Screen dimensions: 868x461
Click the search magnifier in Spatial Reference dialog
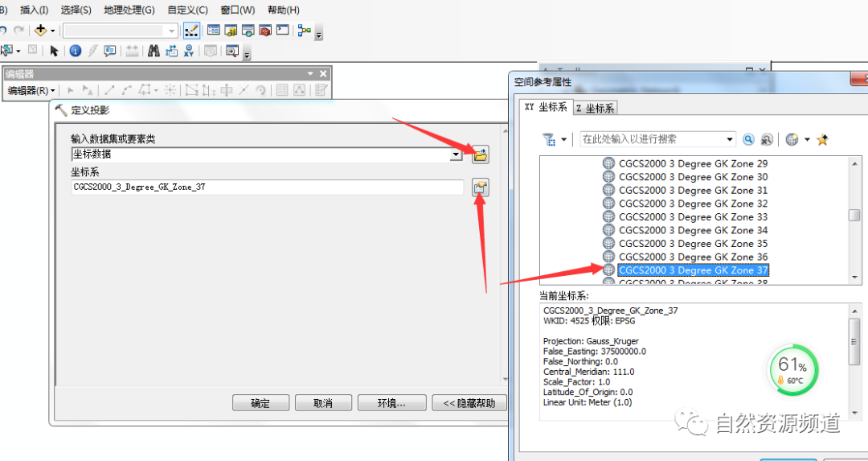click(748, 140)
